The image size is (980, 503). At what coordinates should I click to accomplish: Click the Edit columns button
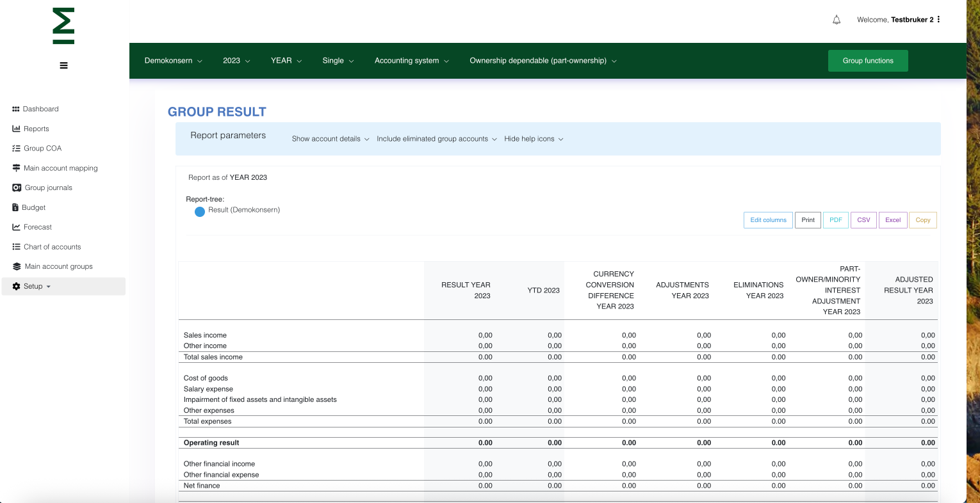[x=768, y=220]
